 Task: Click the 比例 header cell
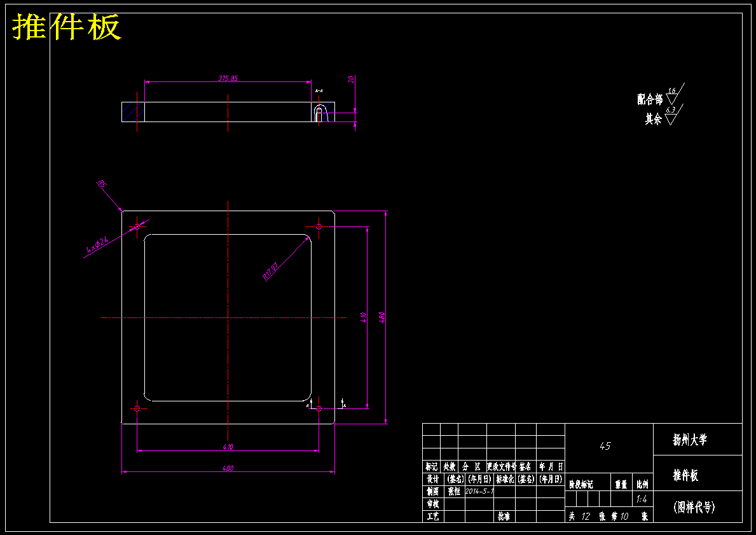[642, 484]
